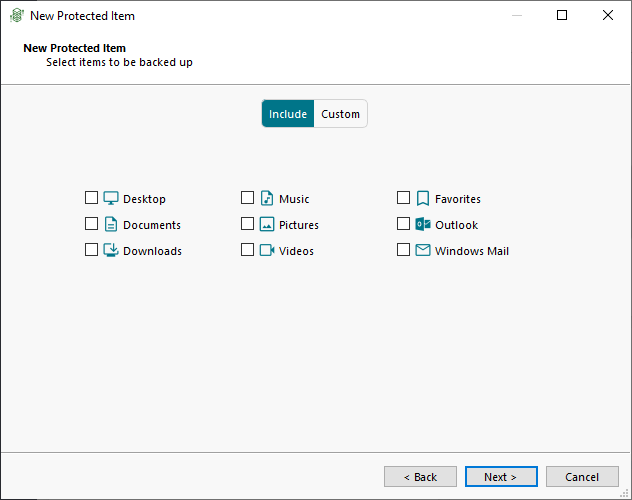Click the Desktop label text
Viewport: 632px width, 500px height.
144,199
